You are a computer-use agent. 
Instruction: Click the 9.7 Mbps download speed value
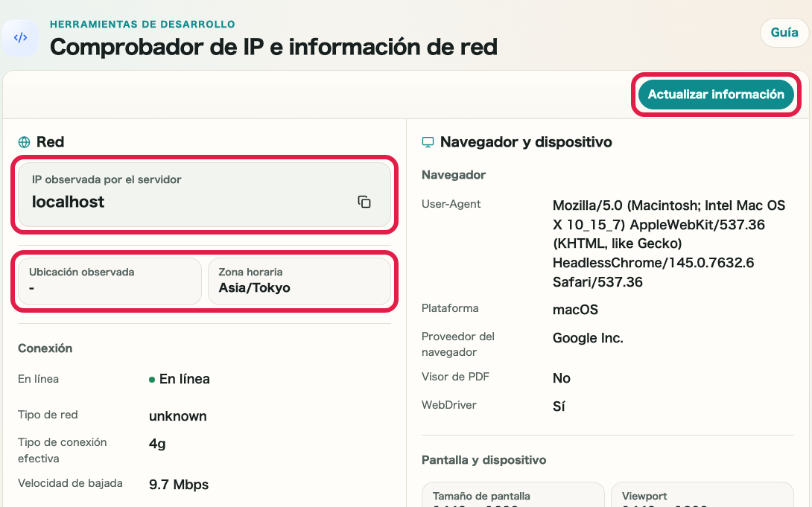click(179, 485)
